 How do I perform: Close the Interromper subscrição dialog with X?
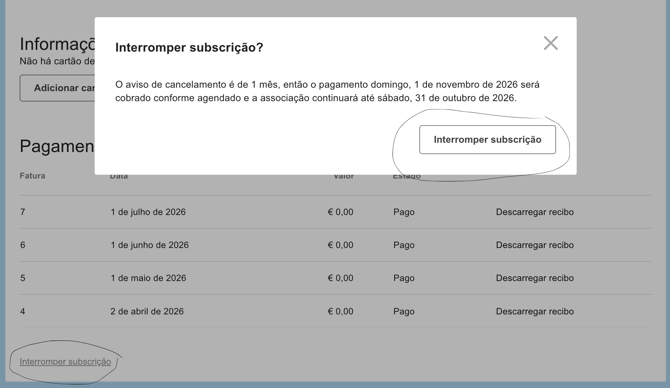(x=551, y=43)
